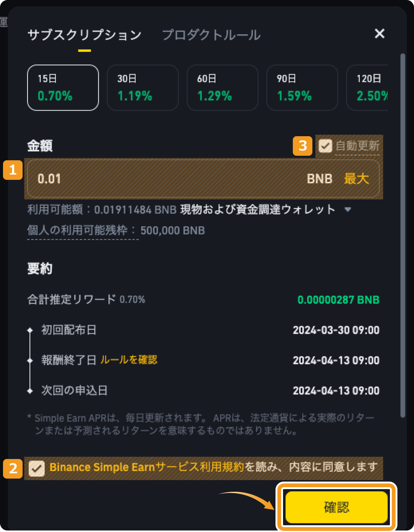Close the subscription dialog
Image resolution: width=414 pixels, height=532 pixels.
tap(380, 34)
